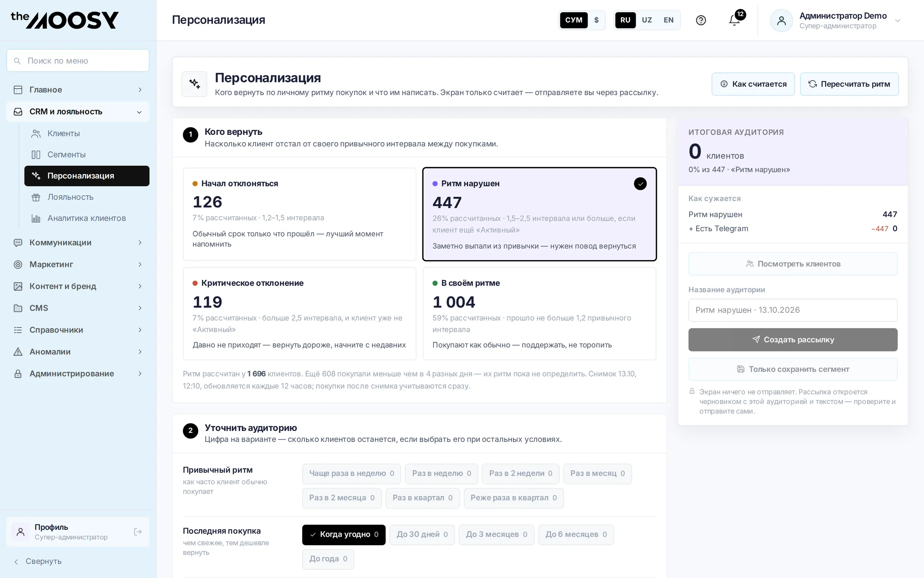Viewport: 924px width, 578px height.
Task: Collapse the CRM и лояльность chevron
Action: [139, 112]
